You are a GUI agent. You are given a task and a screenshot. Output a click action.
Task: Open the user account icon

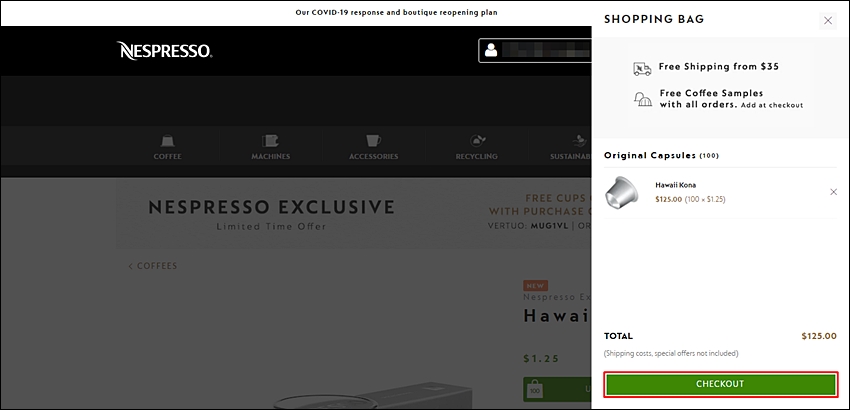click(491, 51)
